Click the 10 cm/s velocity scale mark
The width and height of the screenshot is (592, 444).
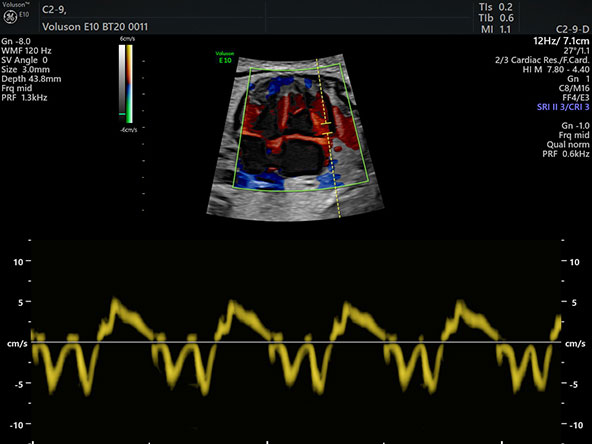click(18, 262)
